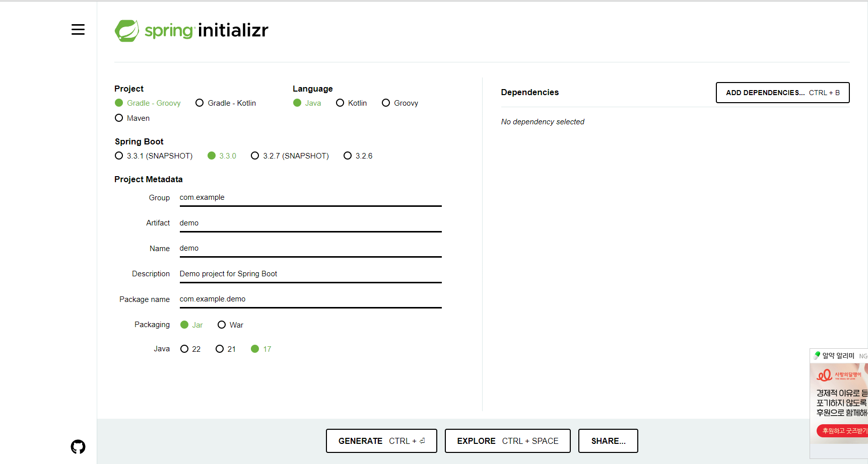Select Spring Boot version 3.2.6
The width and height of the screenshot is (868, 464).
click(358, 156)
